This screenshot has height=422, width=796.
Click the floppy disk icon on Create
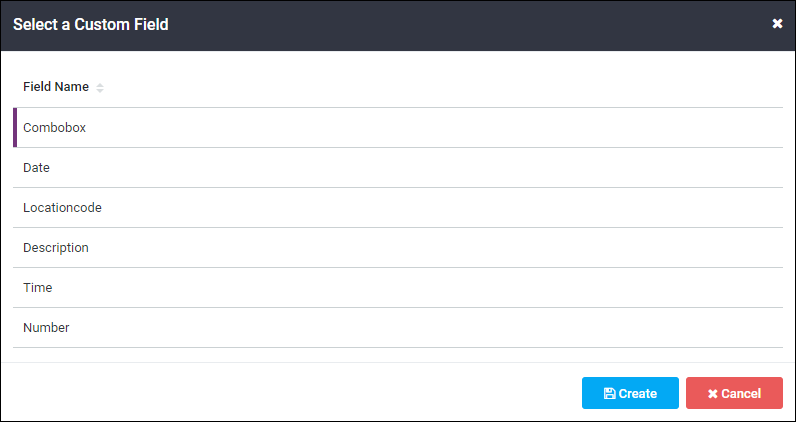[x=610, y=394]
